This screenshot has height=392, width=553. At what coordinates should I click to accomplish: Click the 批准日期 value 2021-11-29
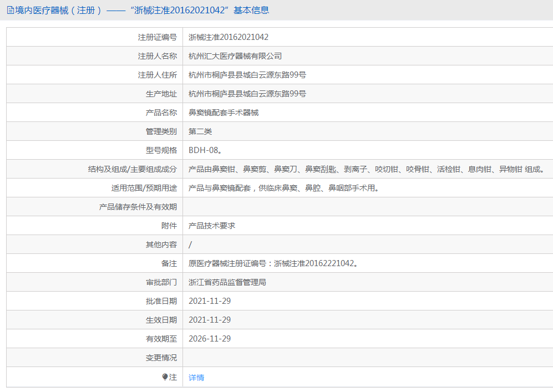point(210,301)
